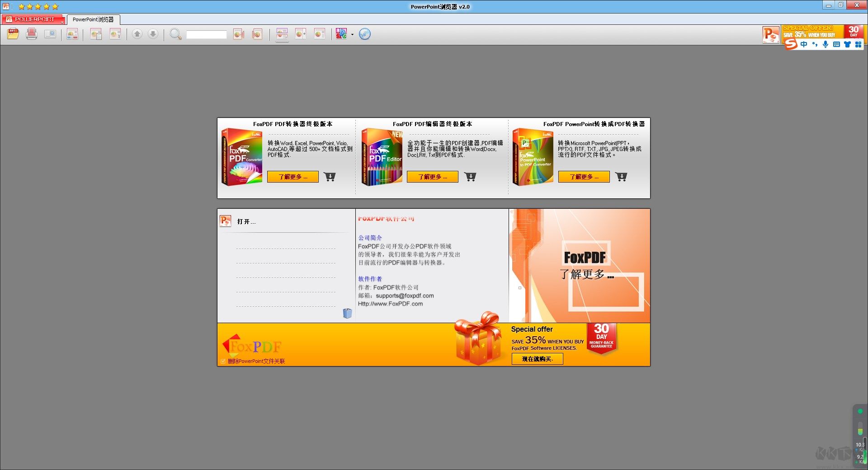Click the red POWERPOINT ribbon button

coord(34,19)
